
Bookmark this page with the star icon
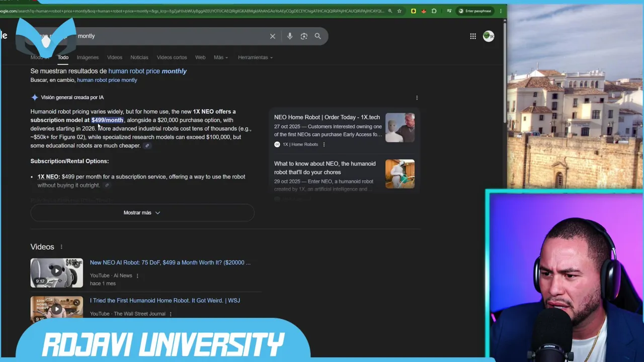(399, 11)
